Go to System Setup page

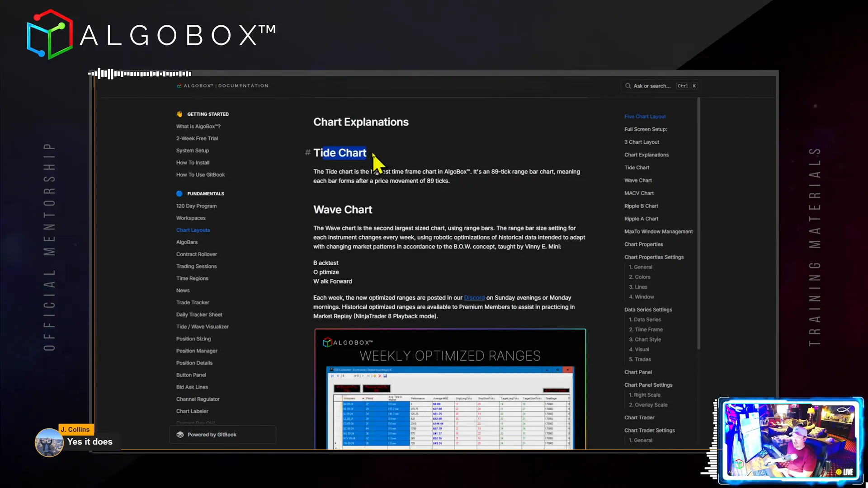point(193,151)
